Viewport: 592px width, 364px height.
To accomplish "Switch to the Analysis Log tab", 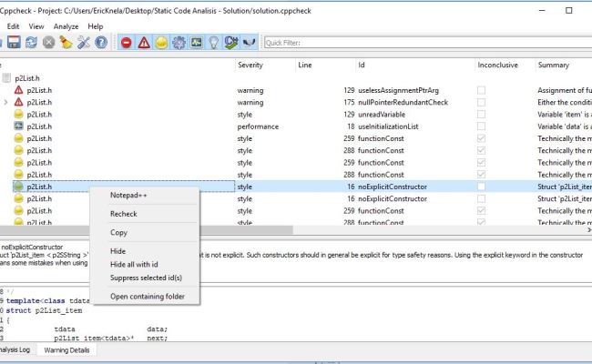I will [x=15, y=349].
